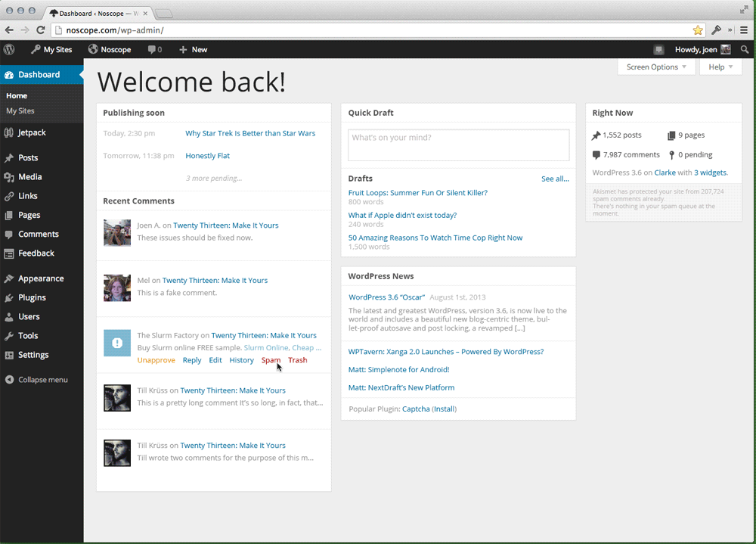The image size is (756, 544).
Task: Mark the Slurm Factory comment as Spam
Action: click(x=271, y=360)
